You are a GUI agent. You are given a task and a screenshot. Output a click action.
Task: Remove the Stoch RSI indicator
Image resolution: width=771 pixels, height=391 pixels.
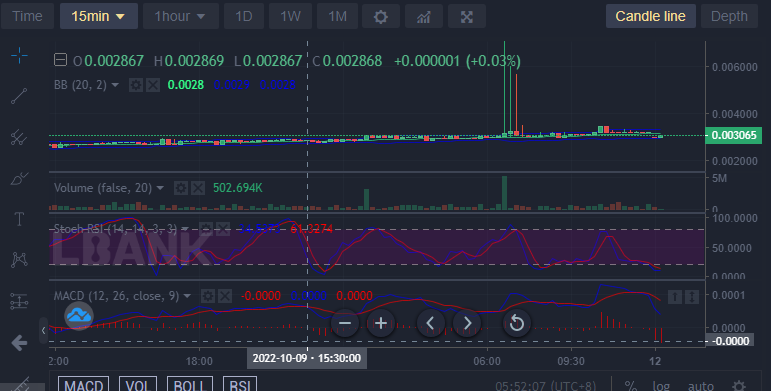(223, 229)
